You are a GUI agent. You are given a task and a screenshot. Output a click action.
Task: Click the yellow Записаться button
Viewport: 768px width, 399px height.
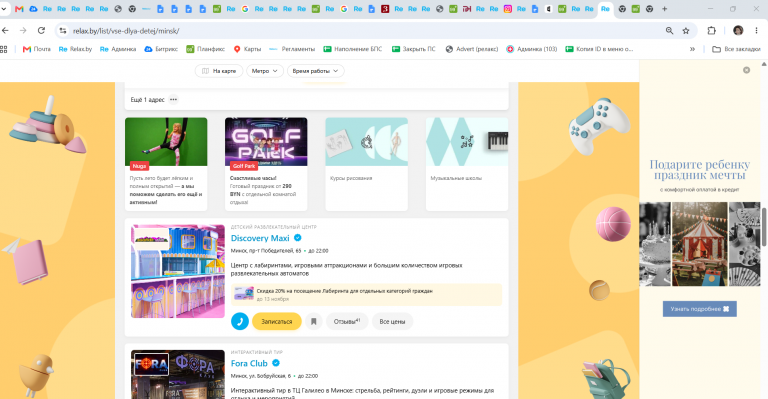[x=277, y=321]
